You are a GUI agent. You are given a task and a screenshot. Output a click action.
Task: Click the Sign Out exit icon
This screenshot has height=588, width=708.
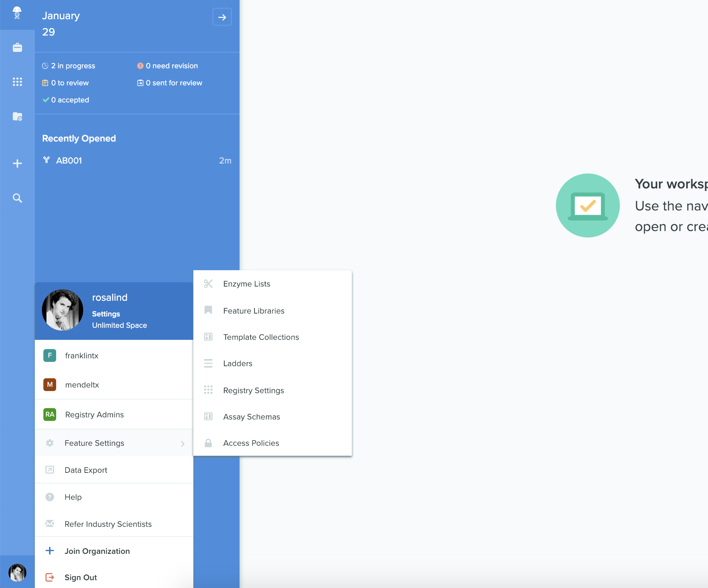[x=50, y=577]
